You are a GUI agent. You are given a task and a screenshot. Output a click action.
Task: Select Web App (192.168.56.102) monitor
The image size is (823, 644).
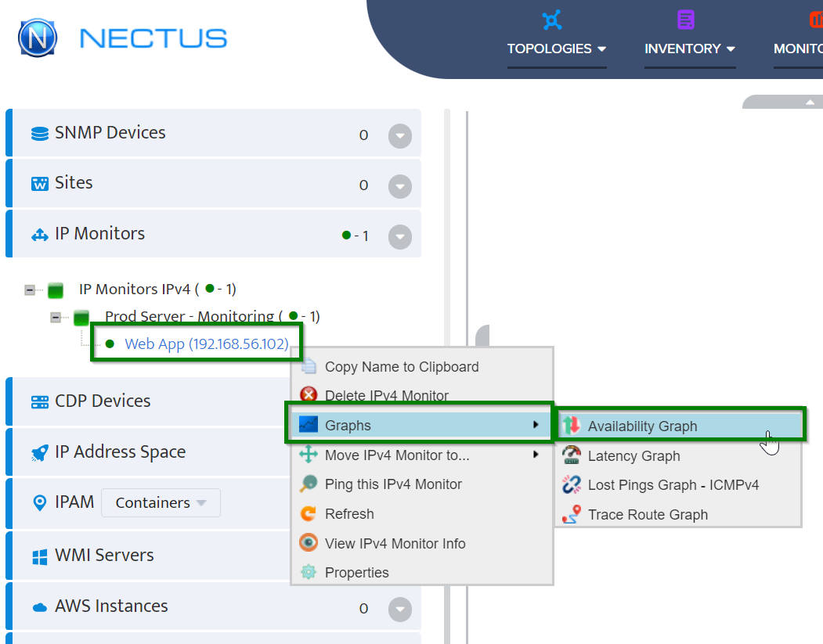tap(206, 344)
